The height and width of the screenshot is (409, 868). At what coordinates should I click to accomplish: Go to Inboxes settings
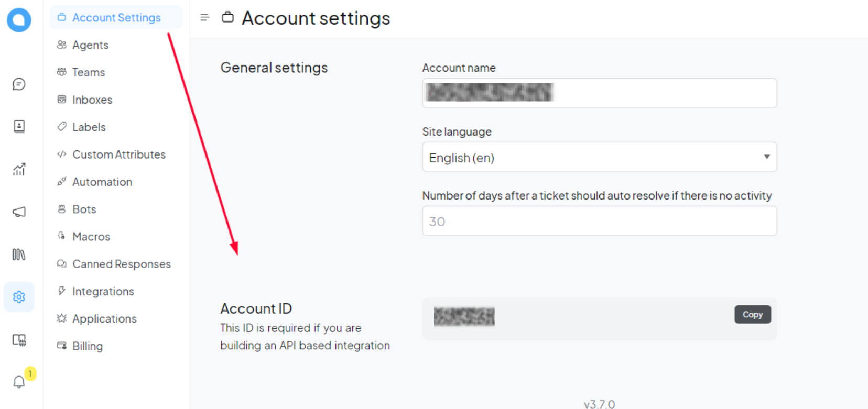92,100
